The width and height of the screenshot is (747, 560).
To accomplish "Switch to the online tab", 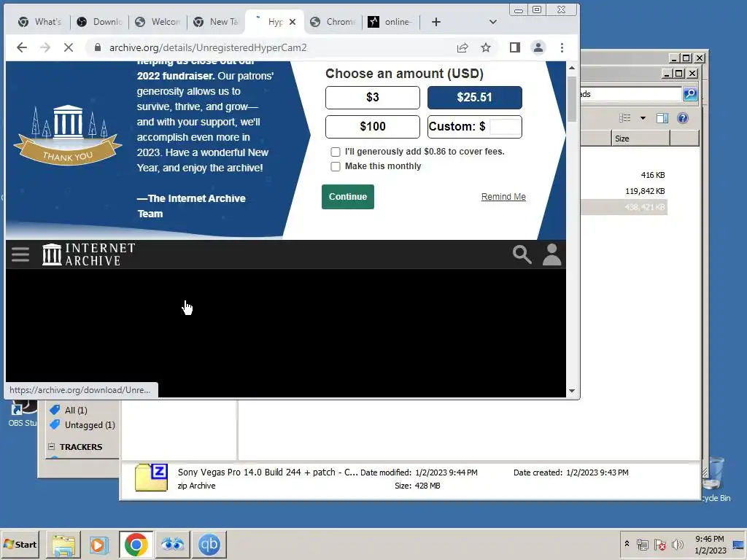I will pos(391,22).
